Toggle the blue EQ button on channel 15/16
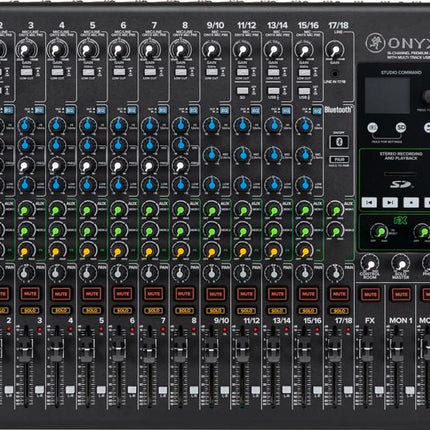This screenshot has height=430, width=430. (317, 110)
